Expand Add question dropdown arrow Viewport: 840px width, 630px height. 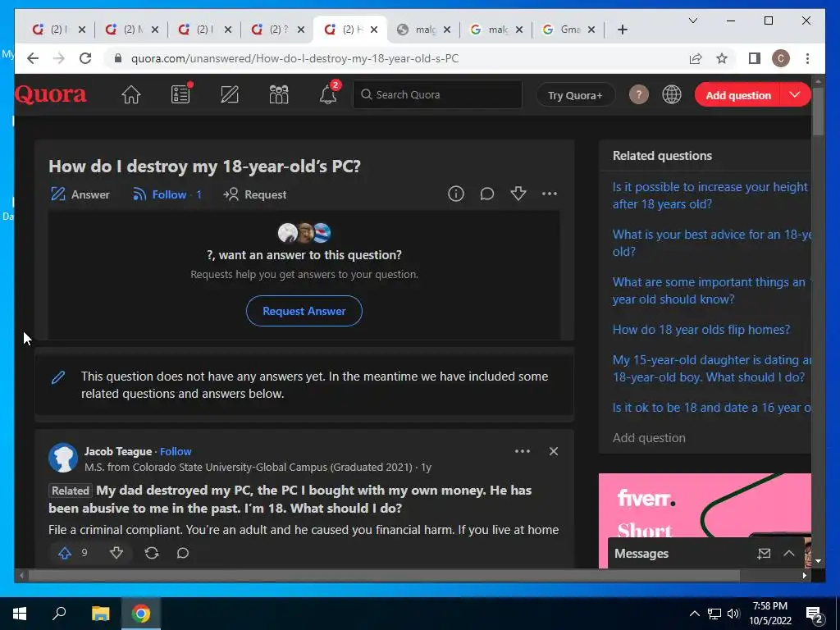coord(795,95)
